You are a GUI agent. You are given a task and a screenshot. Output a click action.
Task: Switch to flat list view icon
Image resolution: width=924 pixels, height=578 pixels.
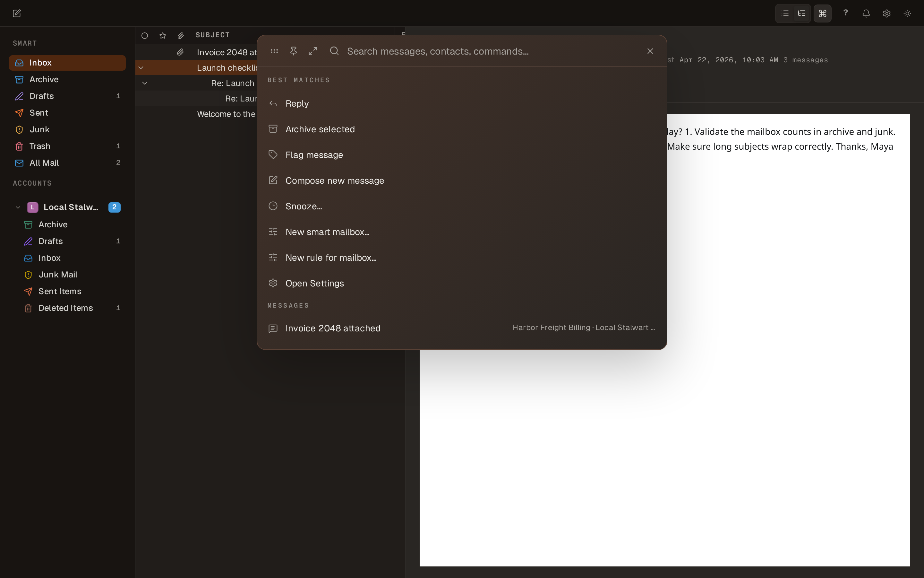tap(785, 13)
